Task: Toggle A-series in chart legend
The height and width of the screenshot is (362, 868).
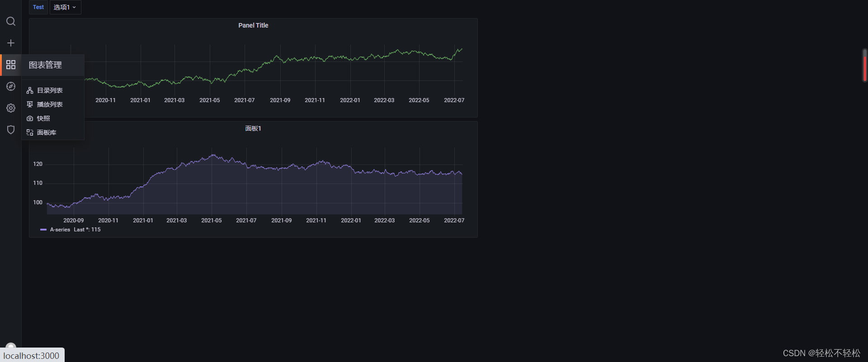Action: [60, 230]
